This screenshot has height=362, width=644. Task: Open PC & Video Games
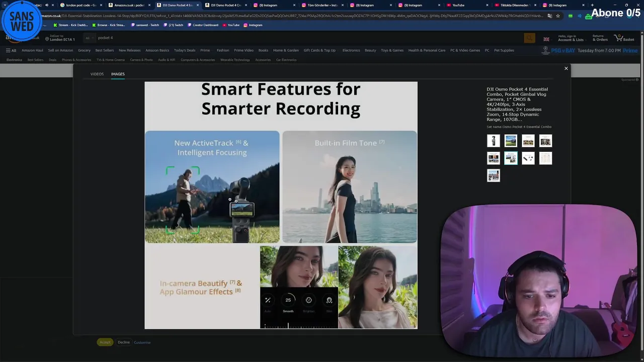(465, 50)
